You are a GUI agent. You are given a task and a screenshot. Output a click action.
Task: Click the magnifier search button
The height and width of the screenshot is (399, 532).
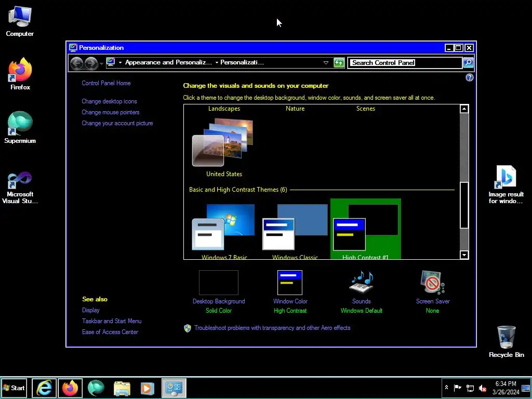point(468,62)
